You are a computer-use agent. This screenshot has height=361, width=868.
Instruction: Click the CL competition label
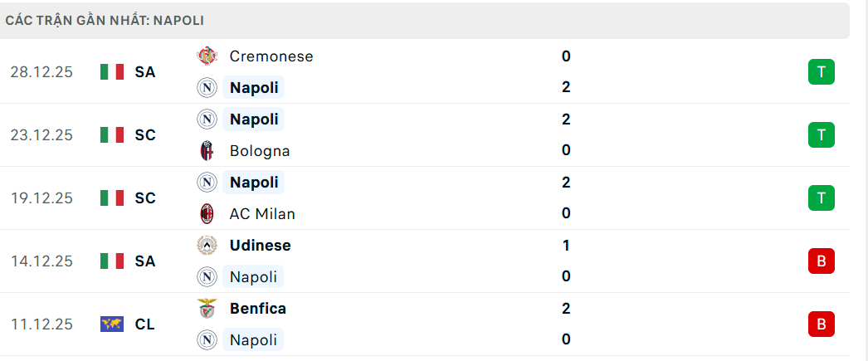coord(145,324)
